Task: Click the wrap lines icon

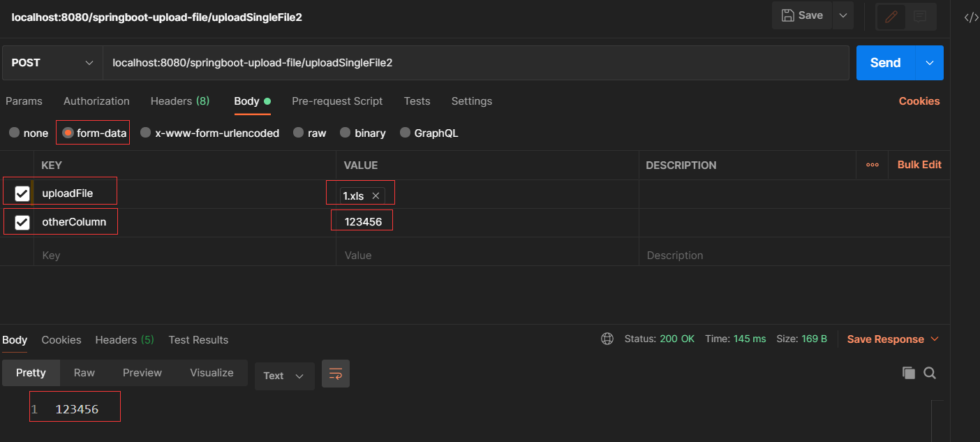Action: 335,374
